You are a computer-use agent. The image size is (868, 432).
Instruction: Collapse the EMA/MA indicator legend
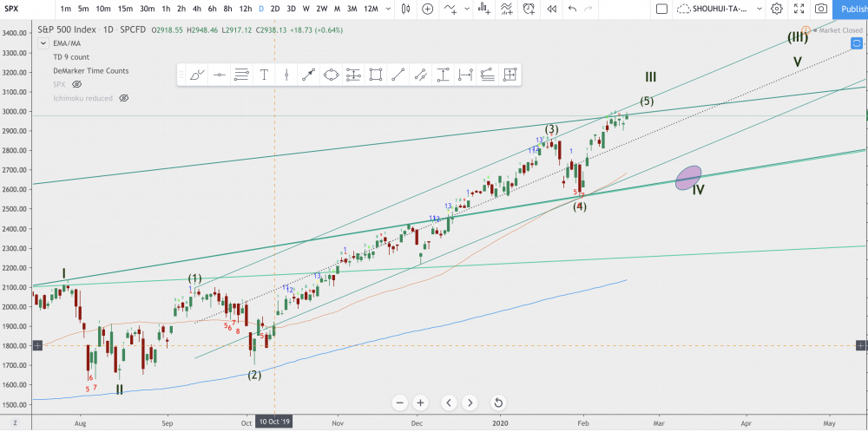42,43
